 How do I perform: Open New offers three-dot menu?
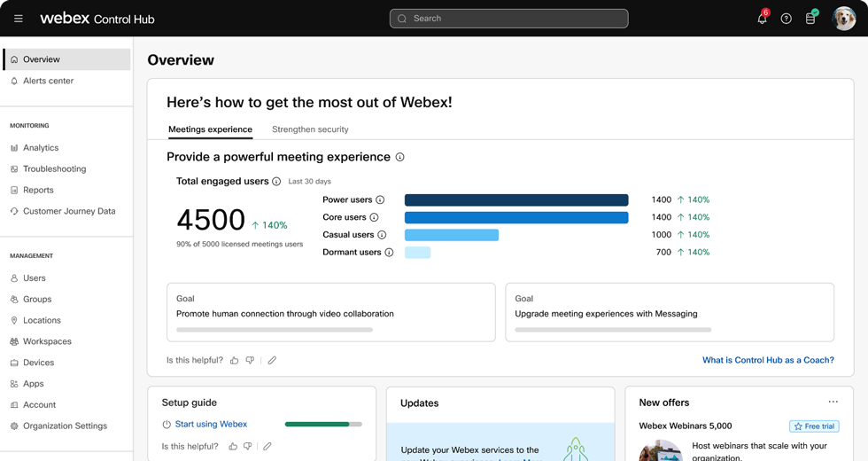click(x=833, y=402)
